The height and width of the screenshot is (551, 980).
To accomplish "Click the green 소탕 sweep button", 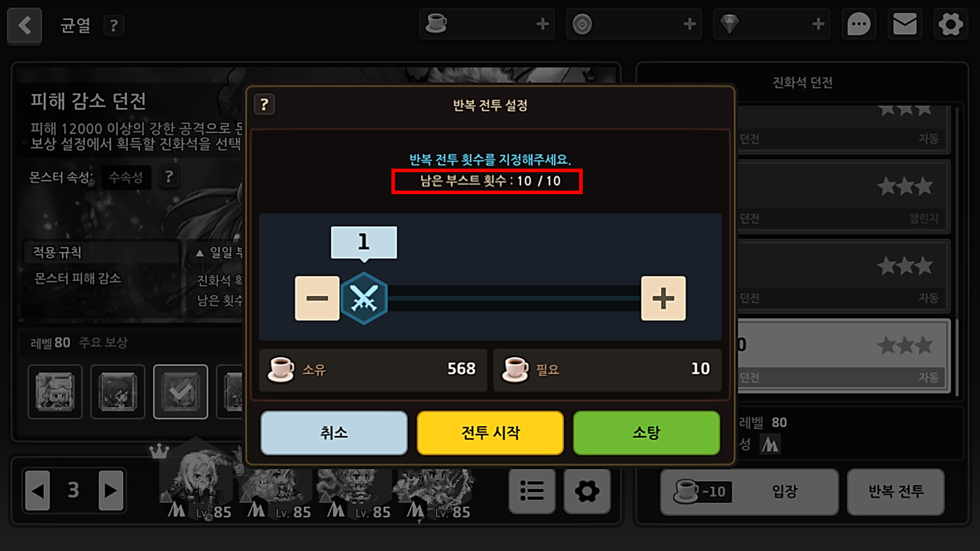I will (646, 433).
